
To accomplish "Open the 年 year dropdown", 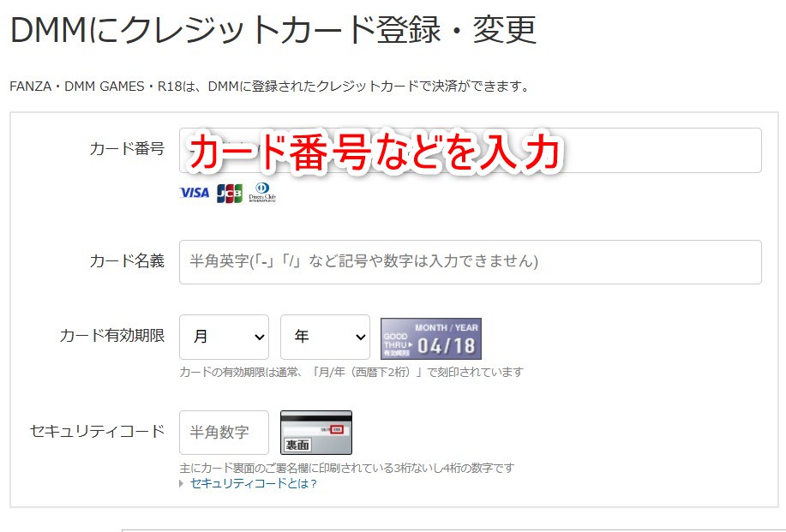I will coord(324,337).
